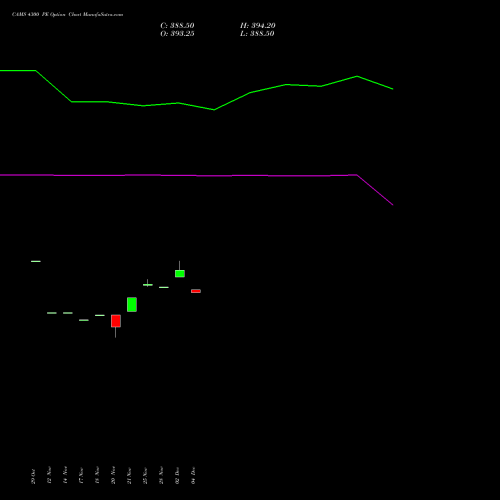Click the 02 Dec date label
The height and width of the screenshot is (500, 500).
click(x=177, y=475)
